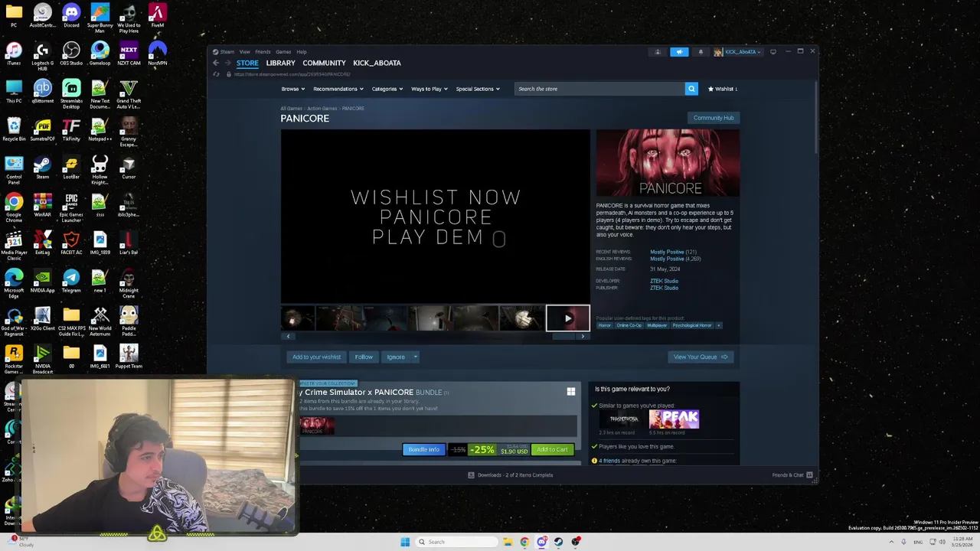
Task: Open the Friends menu
Action: pos(263,52)
